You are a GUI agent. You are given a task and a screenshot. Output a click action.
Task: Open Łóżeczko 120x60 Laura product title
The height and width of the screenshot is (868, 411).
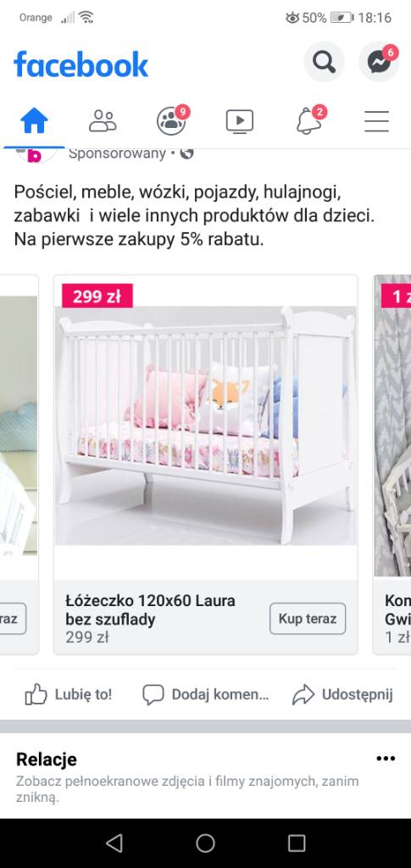(x=151, y=609)
